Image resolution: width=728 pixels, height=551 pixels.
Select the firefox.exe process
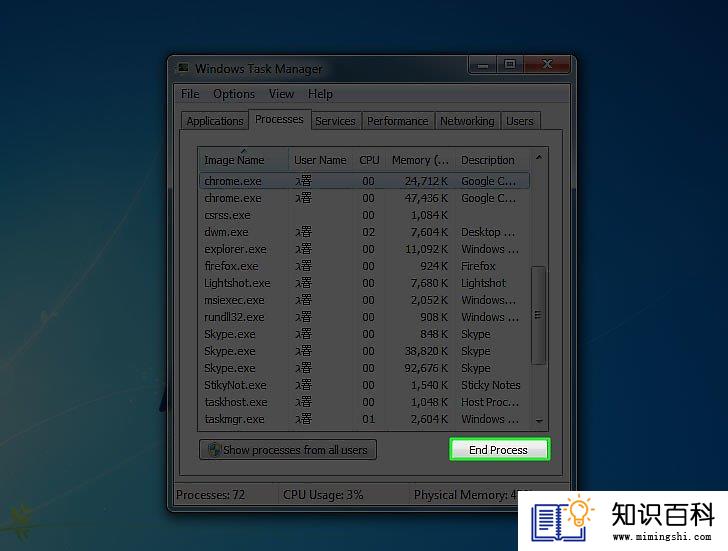tap(364, 266)
